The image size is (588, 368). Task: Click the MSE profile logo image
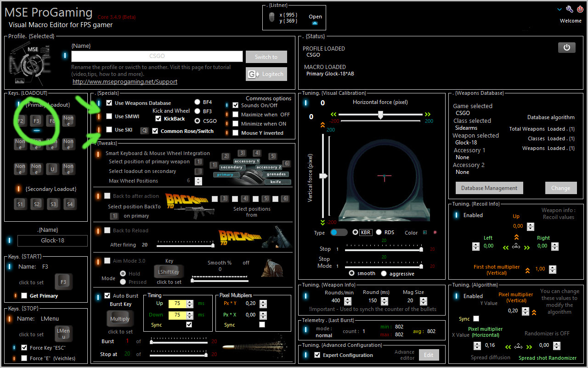pyautogui.click(x=29, y=64)
